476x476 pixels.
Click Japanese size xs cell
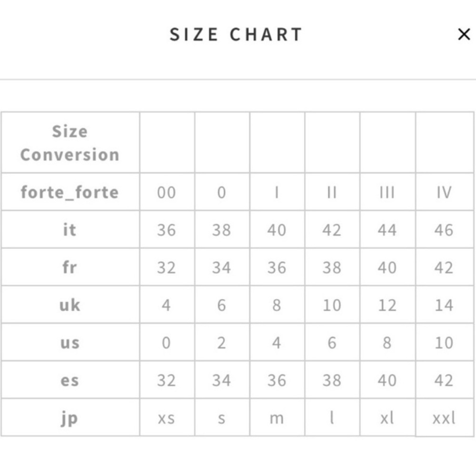(x=166, y=418)
